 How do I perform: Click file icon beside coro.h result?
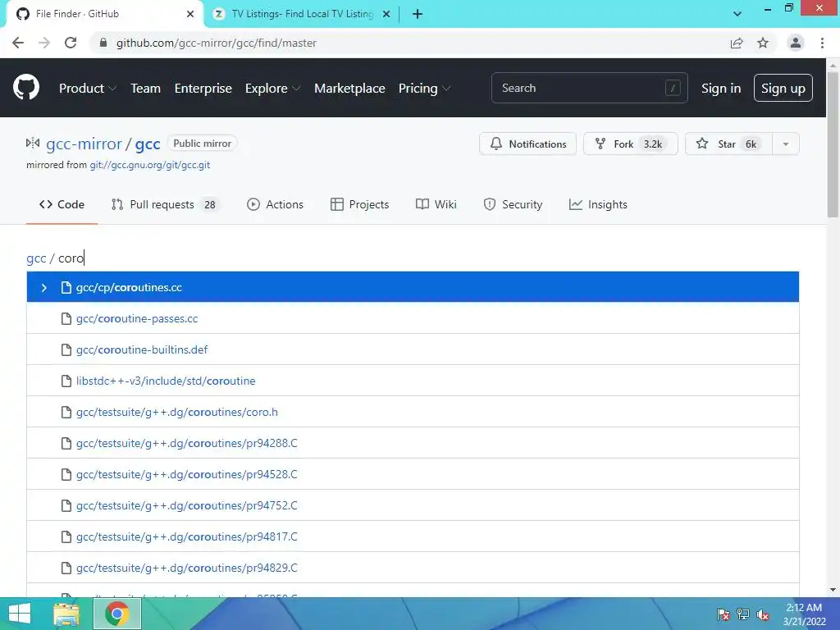66,412
